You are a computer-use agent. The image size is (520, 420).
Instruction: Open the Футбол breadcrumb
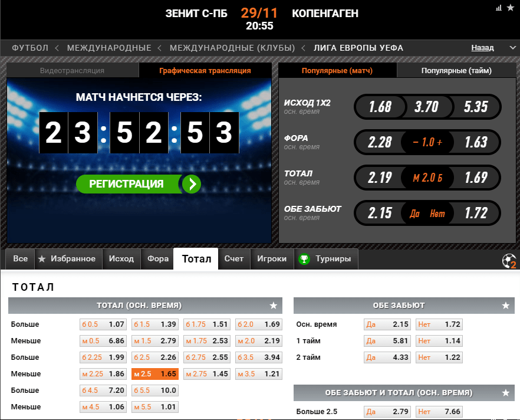click(30, 48)
